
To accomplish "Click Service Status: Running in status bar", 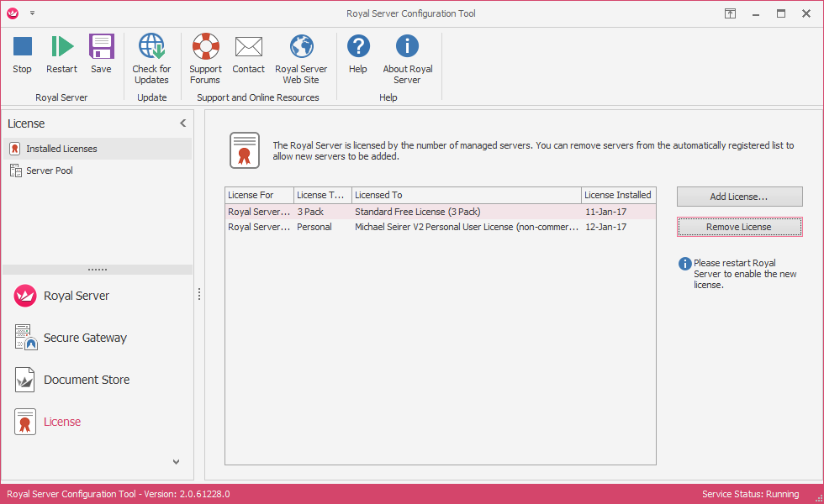I will 750,494.
